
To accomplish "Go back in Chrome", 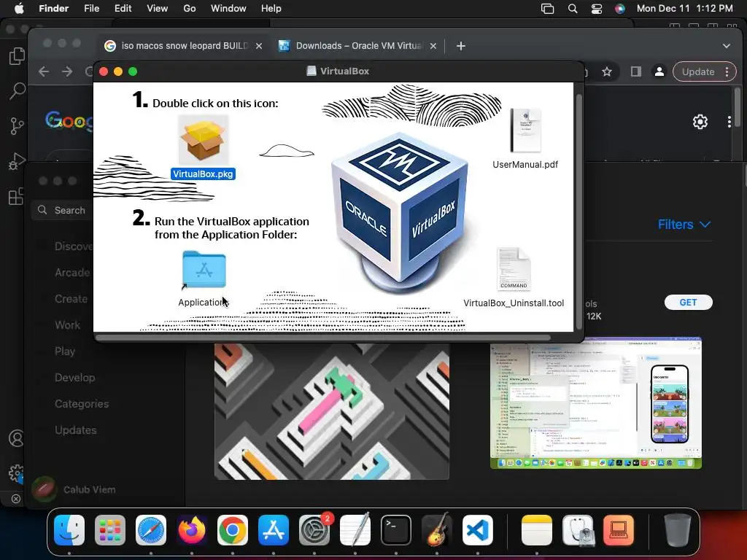I will coord(44,72).
